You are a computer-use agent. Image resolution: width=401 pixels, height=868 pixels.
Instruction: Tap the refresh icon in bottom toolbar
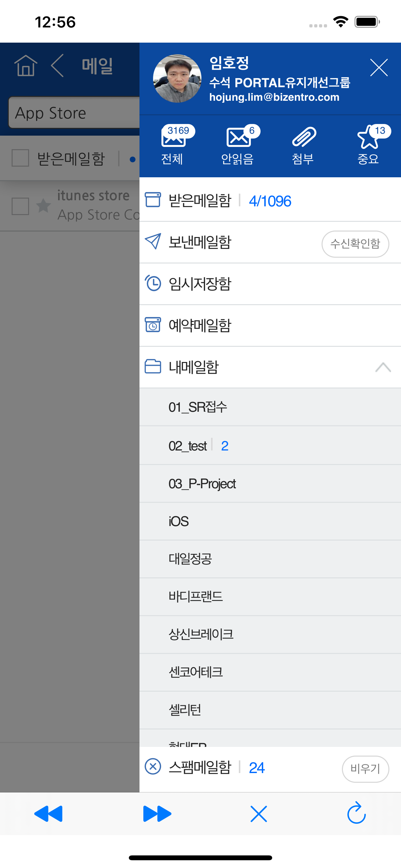(356, 813)
